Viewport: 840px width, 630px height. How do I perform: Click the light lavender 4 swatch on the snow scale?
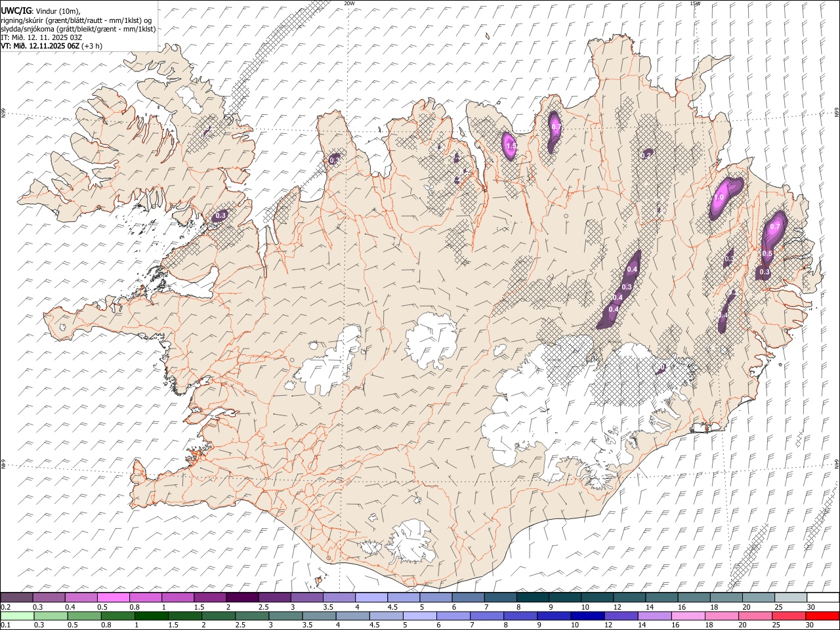pyautogui.click(x=371, y=598)
